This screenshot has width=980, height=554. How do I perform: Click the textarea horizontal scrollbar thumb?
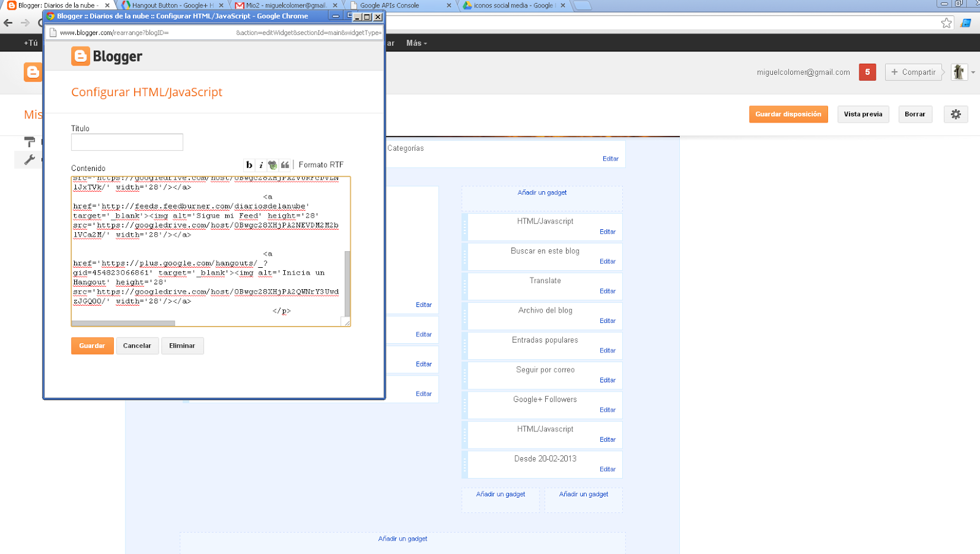point(124,323)
